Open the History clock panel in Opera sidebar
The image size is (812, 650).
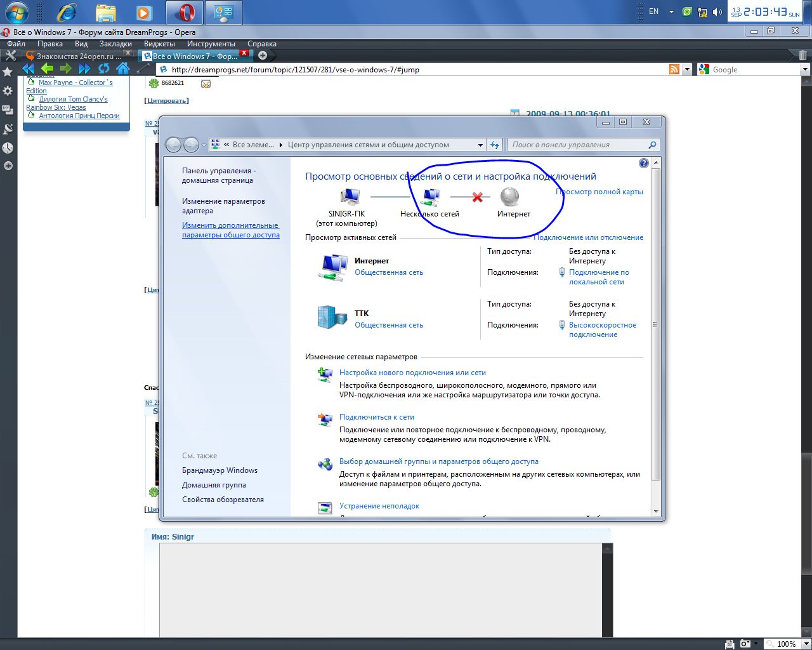(x=8, y=148)
